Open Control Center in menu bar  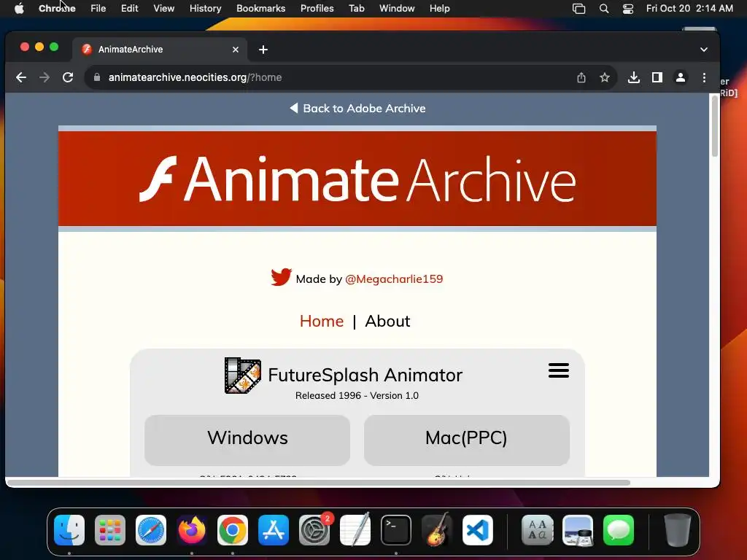coord(628,9)
